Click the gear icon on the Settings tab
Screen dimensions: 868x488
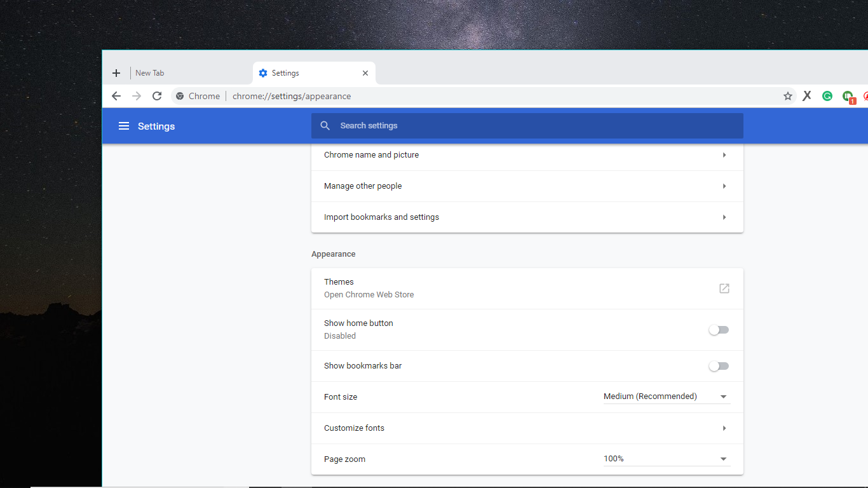coord(263,73)
